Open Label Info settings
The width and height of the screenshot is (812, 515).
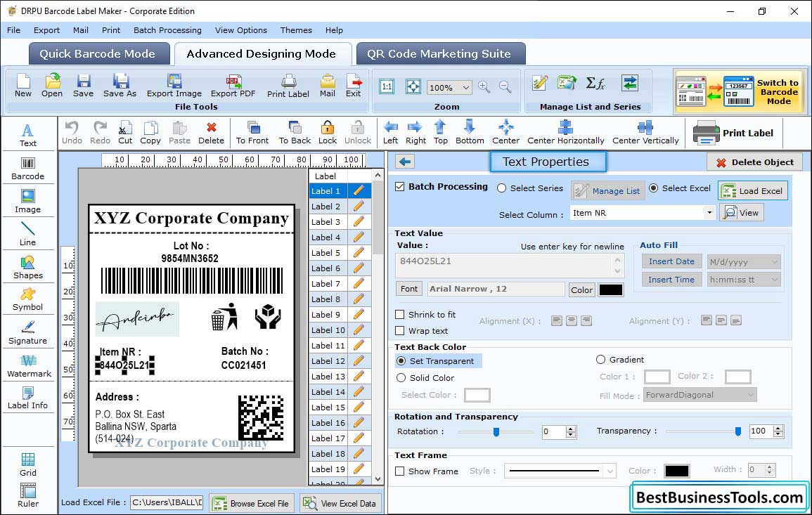click(28, 398)
